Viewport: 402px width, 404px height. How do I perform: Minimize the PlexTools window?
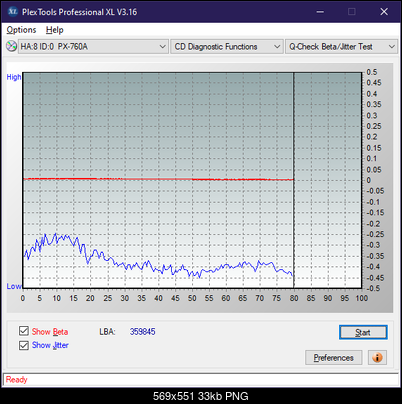pos(320,12)
